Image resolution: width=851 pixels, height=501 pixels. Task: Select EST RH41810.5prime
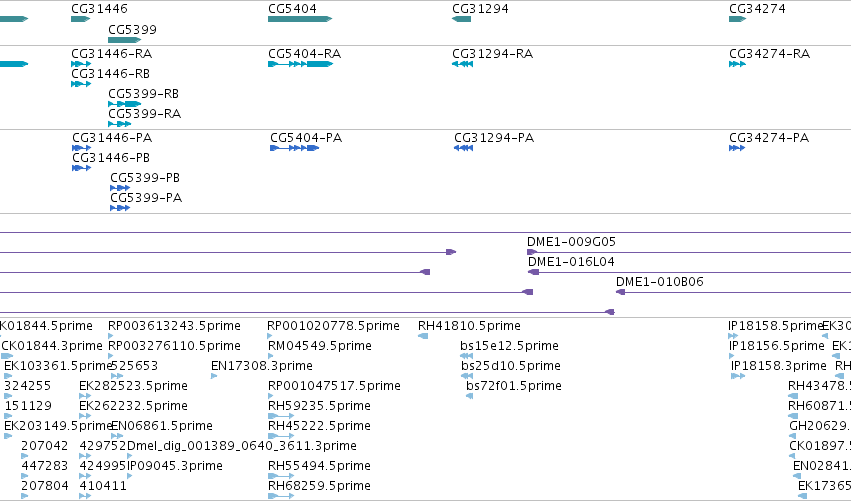(x=469, y=326)
